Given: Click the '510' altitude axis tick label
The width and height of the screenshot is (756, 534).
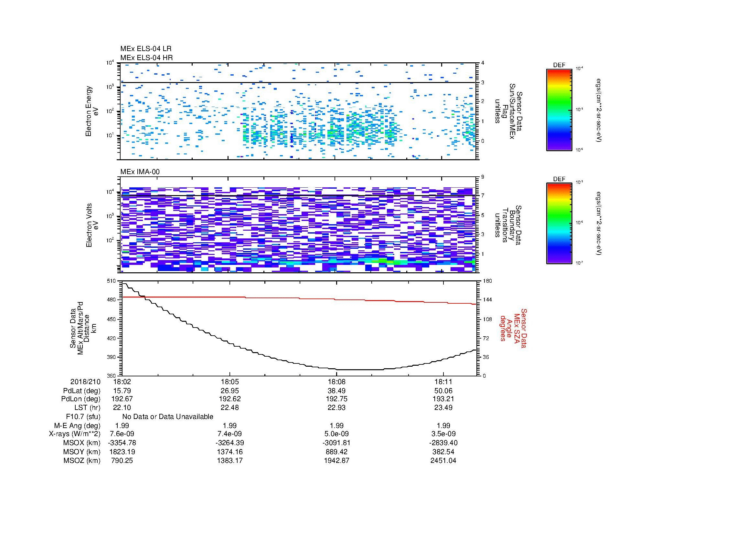Looking at the screenshot, I should (112, 281).
